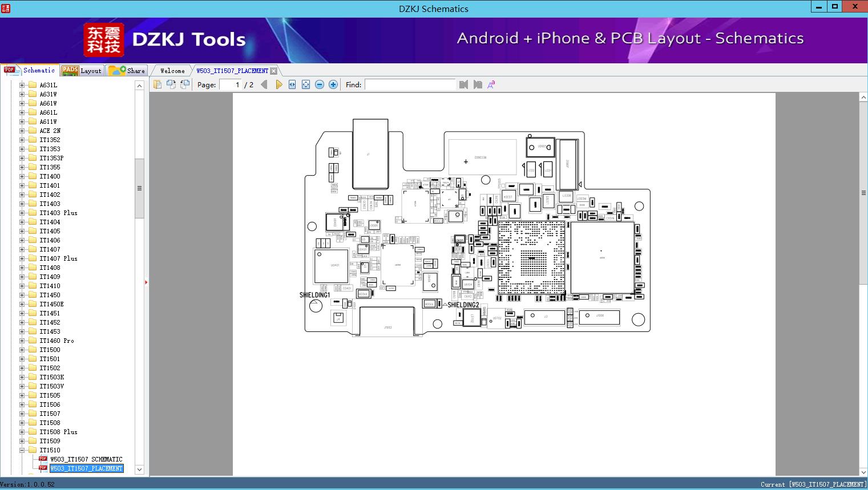Zoom out with the minus icon
868x490 pixels.
click(320, 84)
